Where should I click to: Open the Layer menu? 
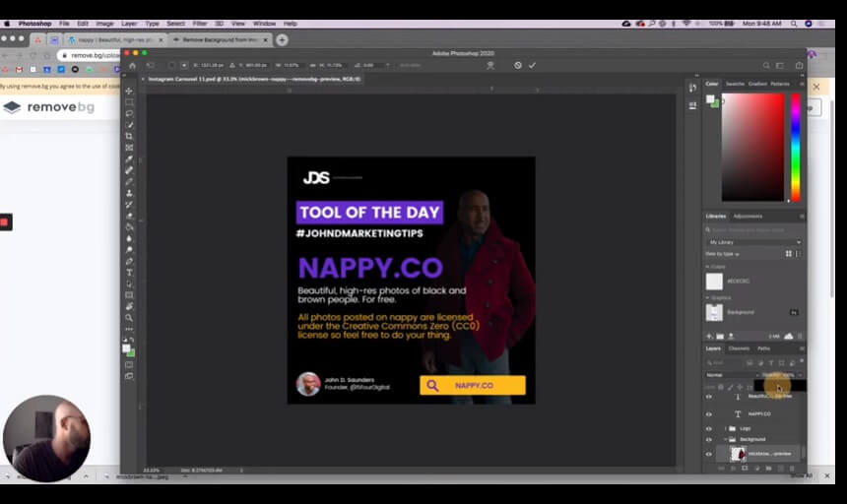(x=129, y=24)
